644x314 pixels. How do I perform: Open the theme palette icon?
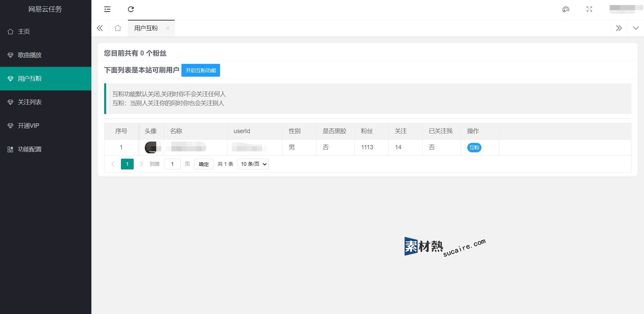566,9
